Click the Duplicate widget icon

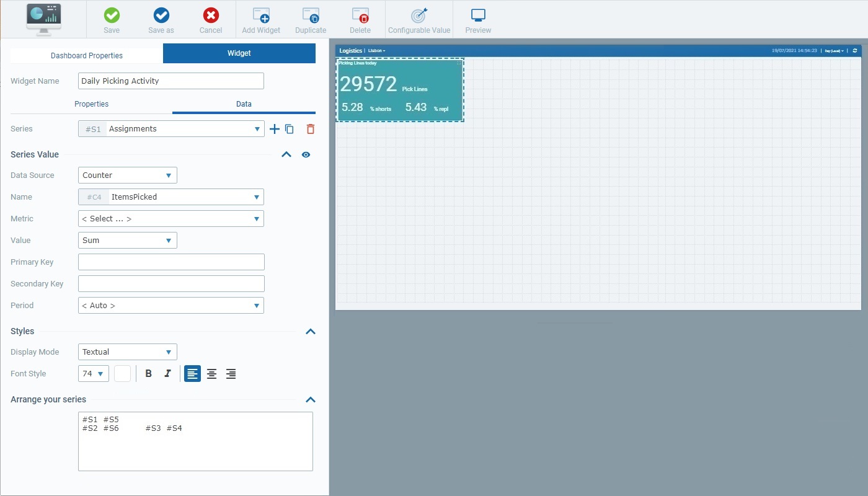(x=311, y=16)
